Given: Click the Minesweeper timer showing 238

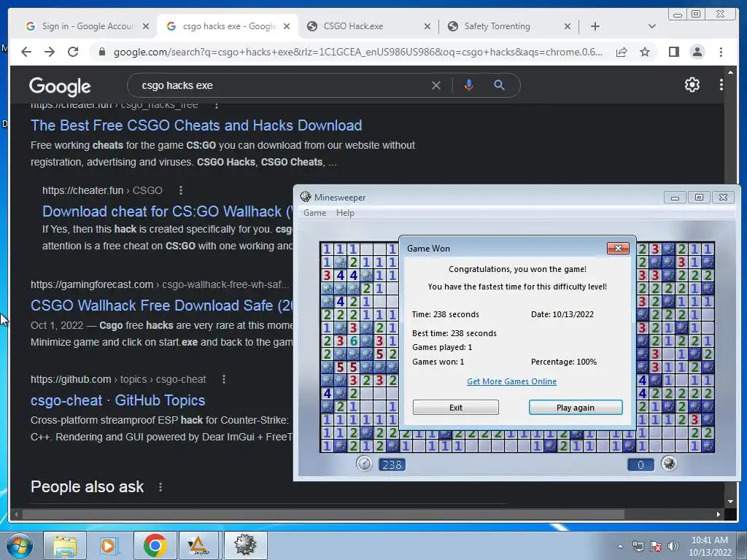Looking at the screenshot, I should pos(392,464).
